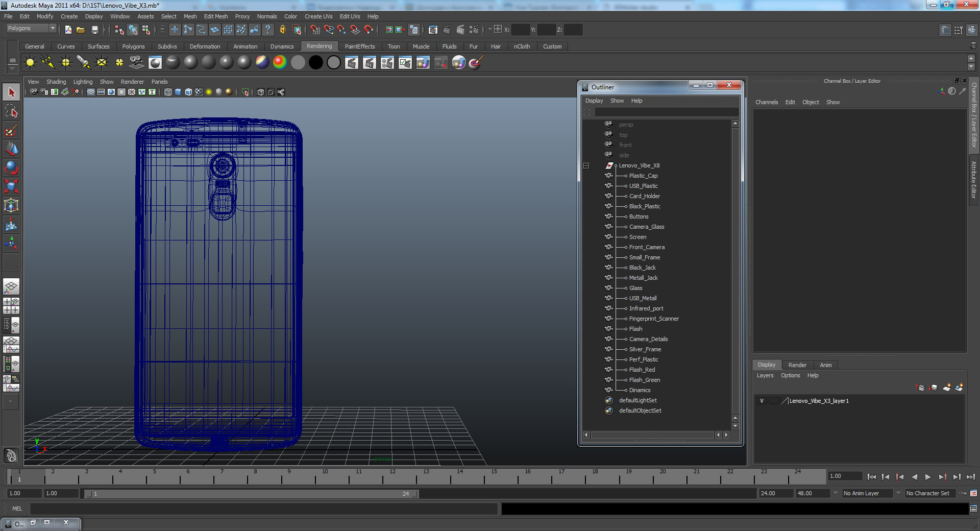Click the lock selection padlock icon
The width and height of the screenshot is (980, 531).
[282, 30]
